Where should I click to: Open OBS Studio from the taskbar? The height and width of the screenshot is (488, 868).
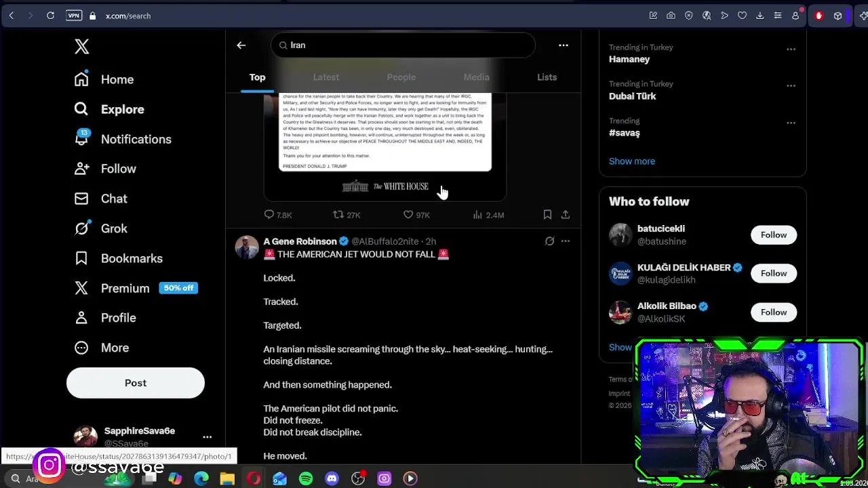358,479
